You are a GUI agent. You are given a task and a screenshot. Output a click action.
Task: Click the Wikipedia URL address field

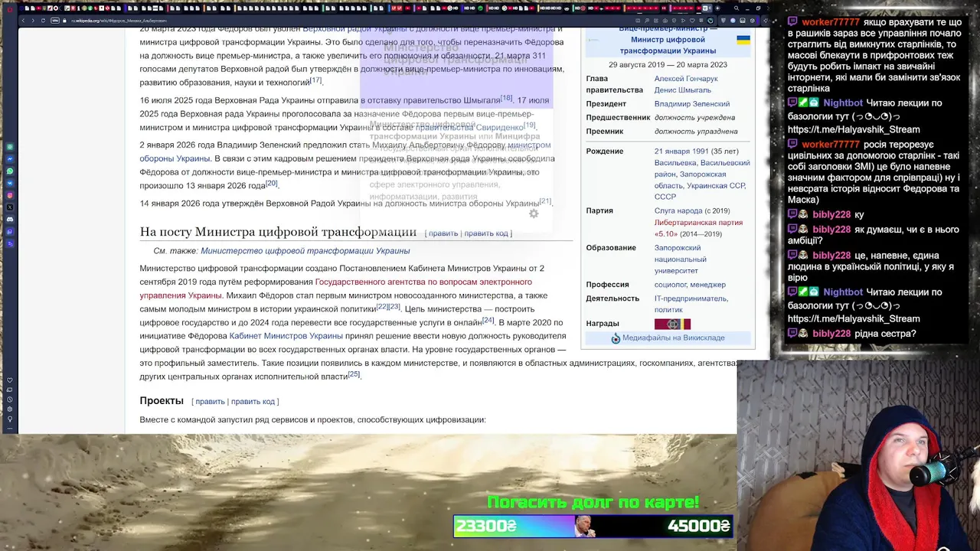click(x=119, y=20)
